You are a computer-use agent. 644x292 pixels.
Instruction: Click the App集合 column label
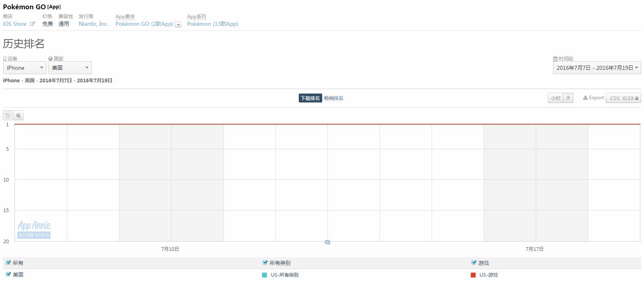125,17
